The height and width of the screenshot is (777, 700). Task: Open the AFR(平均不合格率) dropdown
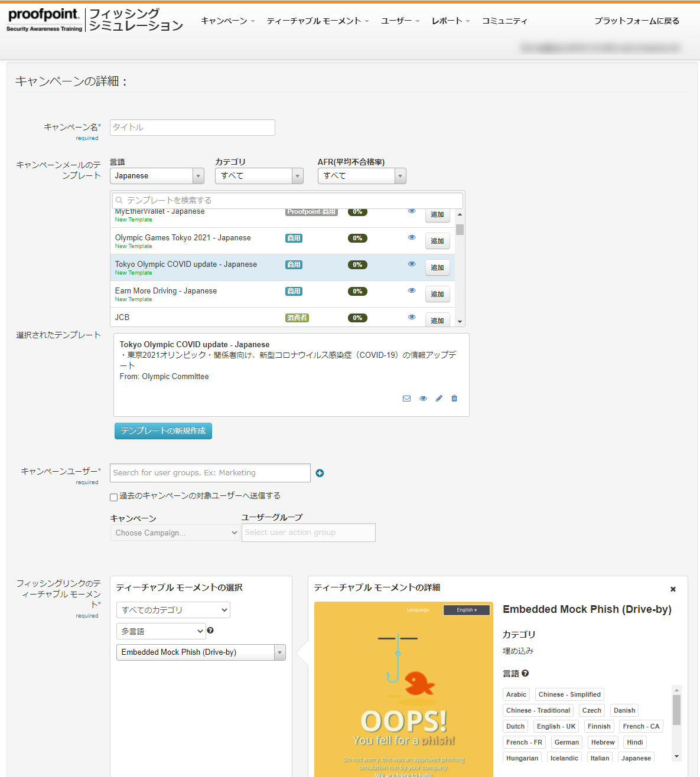(362, 176)
